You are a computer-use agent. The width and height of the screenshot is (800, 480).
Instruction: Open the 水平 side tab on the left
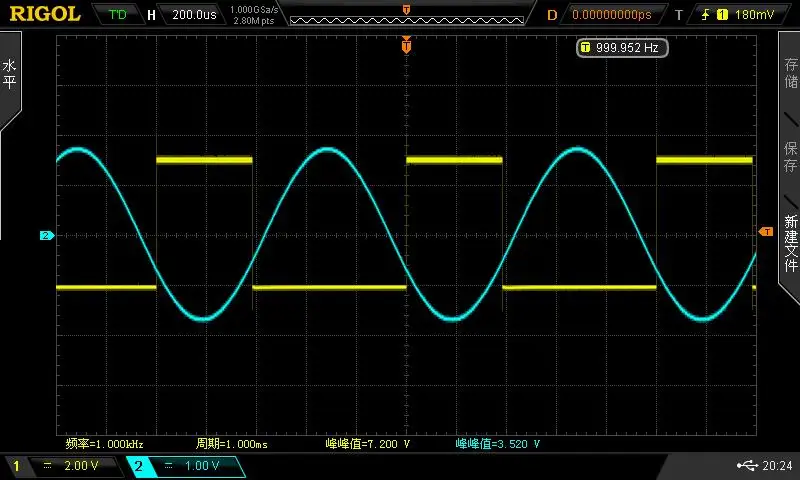[x=10, y=74]
